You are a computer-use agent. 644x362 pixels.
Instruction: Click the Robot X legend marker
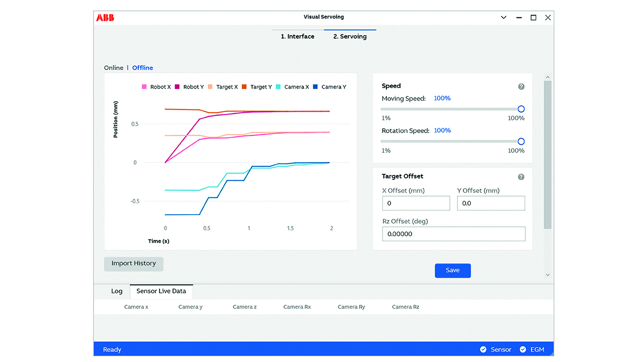144,86
